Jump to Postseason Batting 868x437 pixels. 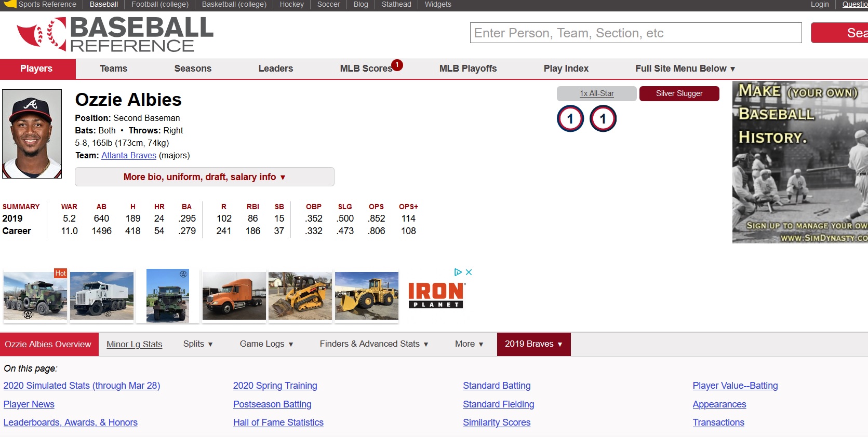[x=272, y=404]
